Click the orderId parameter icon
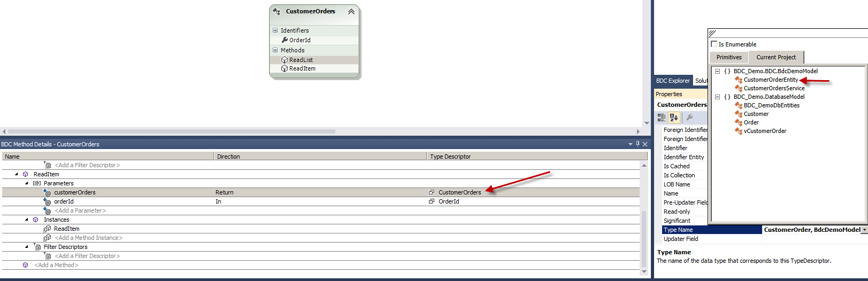This screenshot has width=868, height=281. point(47,201)
